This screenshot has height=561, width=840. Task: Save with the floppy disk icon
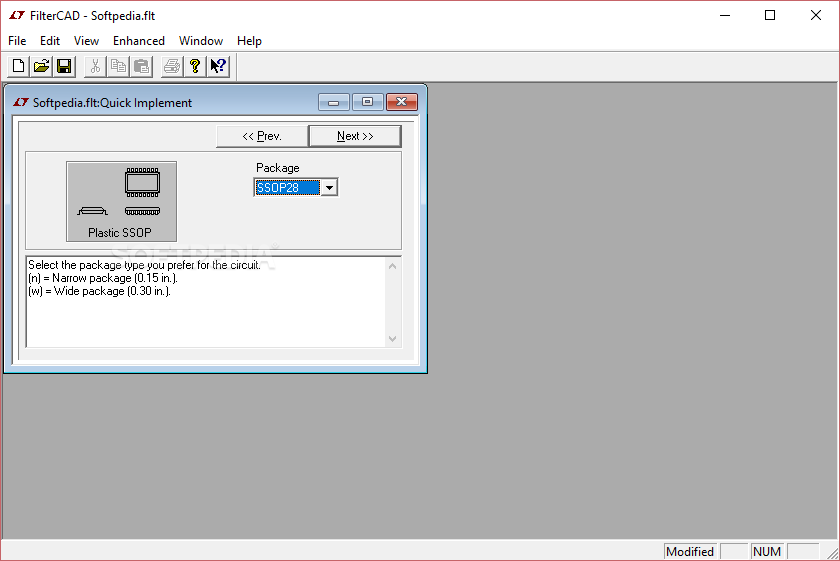coord(64,66)
